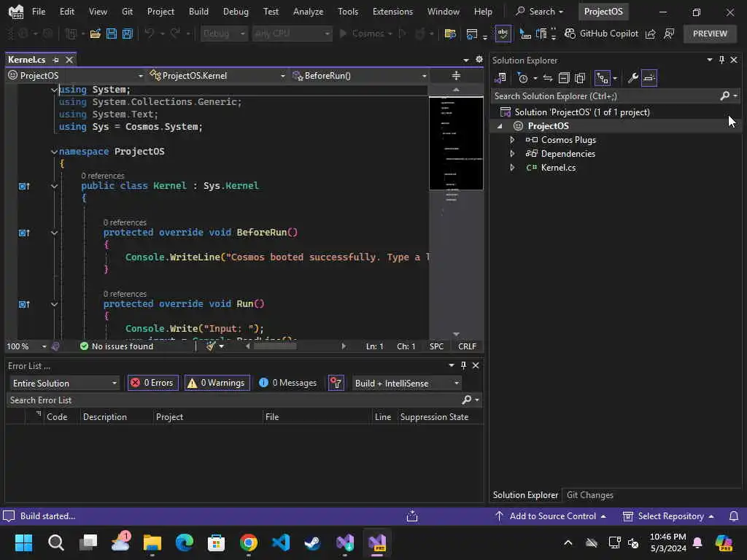Viewport: 747px width, 560px height.
Task: Collapse the namespace ProjectOS code block
Action: tap(54, 152)
